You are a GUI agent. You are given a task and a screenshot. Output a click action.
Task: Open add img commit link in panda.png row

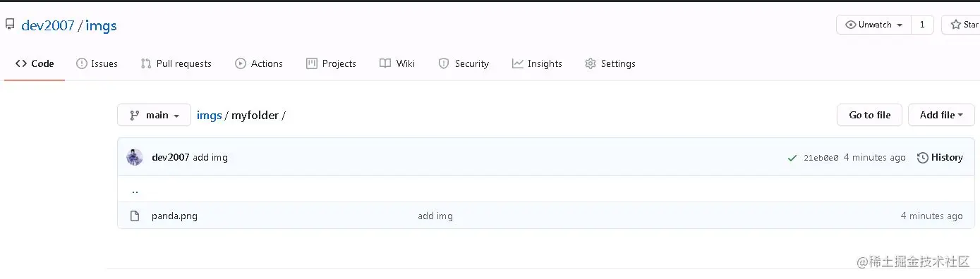pyautogui.click(x=435, y=216)
